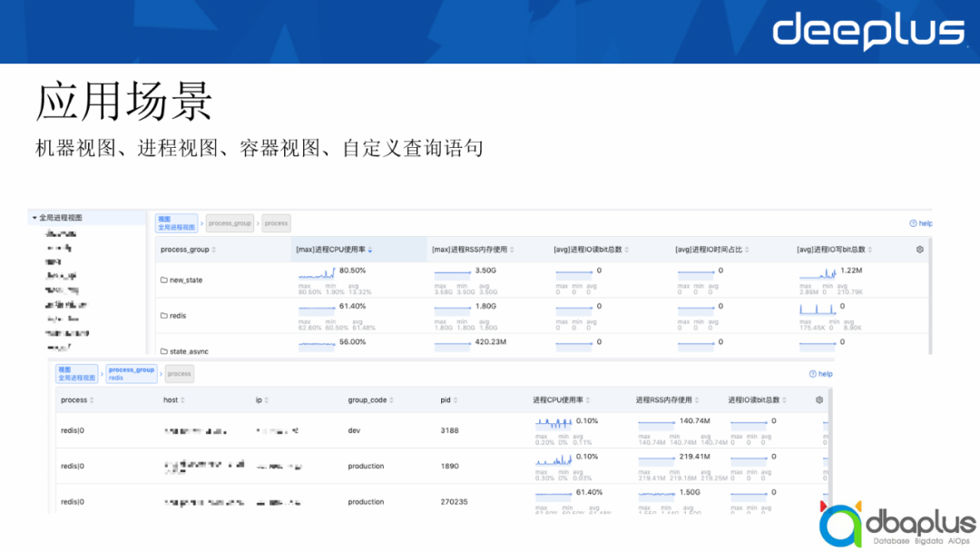980x552 pixels.
Task: Click the 3.50G memory value for new_state
Action: 485,271
